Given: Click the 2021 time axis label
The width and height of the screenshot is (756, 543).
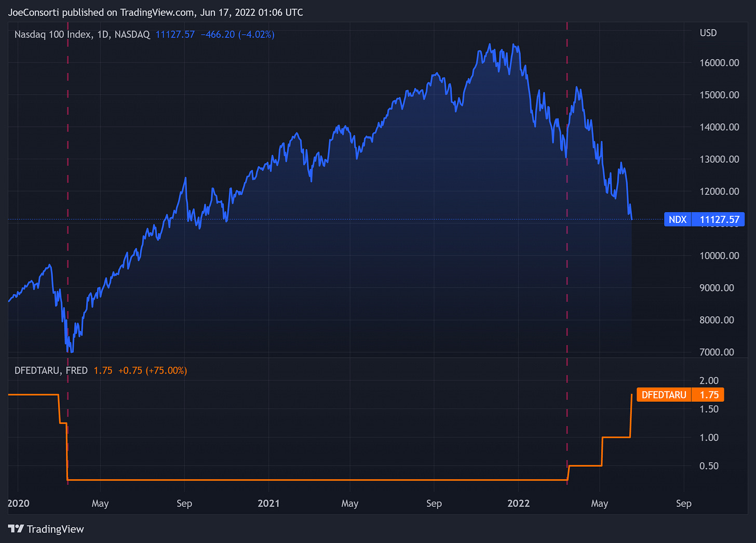Looking at the screenshot, I should click(268, 504).
